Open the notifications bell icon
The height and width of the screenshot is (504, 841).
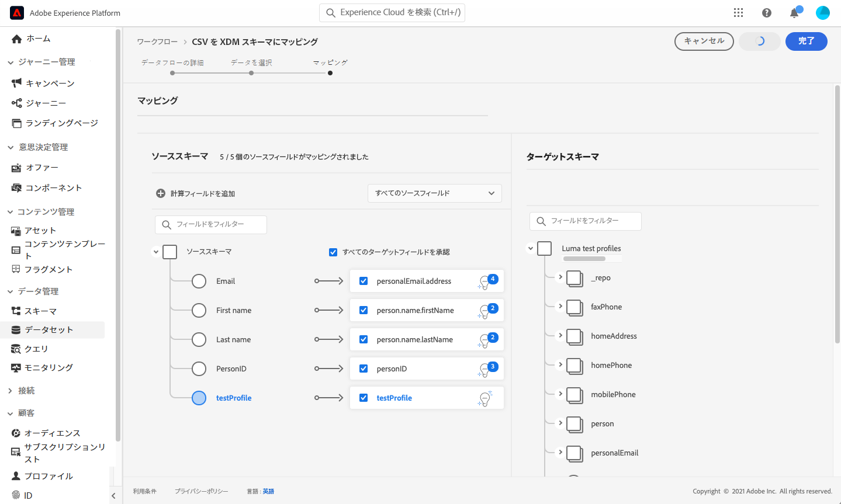[x=794, y=13]
